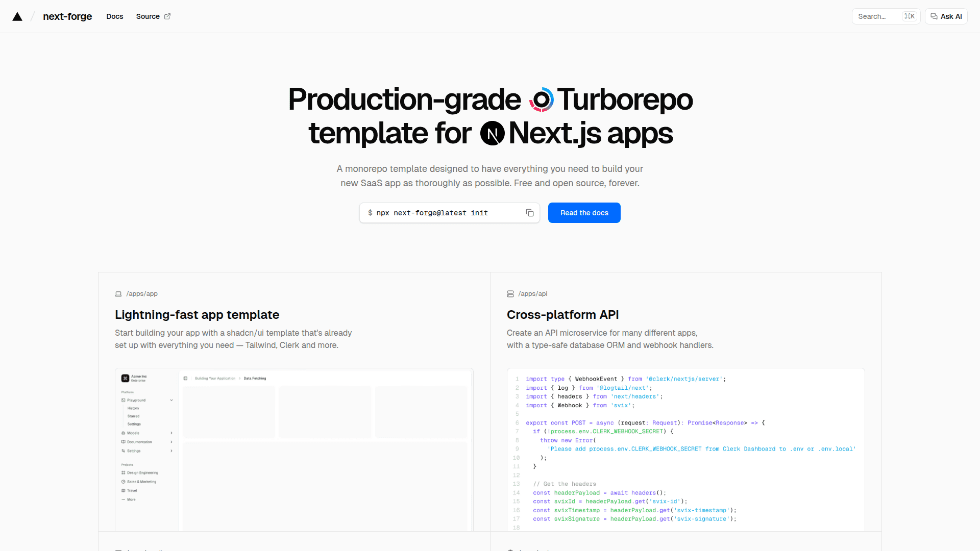Click the laptop icon beside /apps/app
Viewport: 980px width, 551px height.
118,294
